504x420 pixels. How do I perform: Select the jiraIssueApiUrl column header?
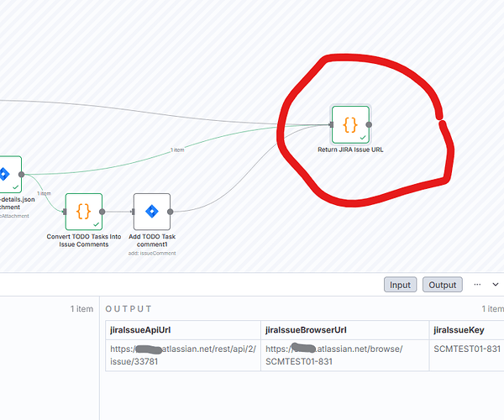coord(183,330)
